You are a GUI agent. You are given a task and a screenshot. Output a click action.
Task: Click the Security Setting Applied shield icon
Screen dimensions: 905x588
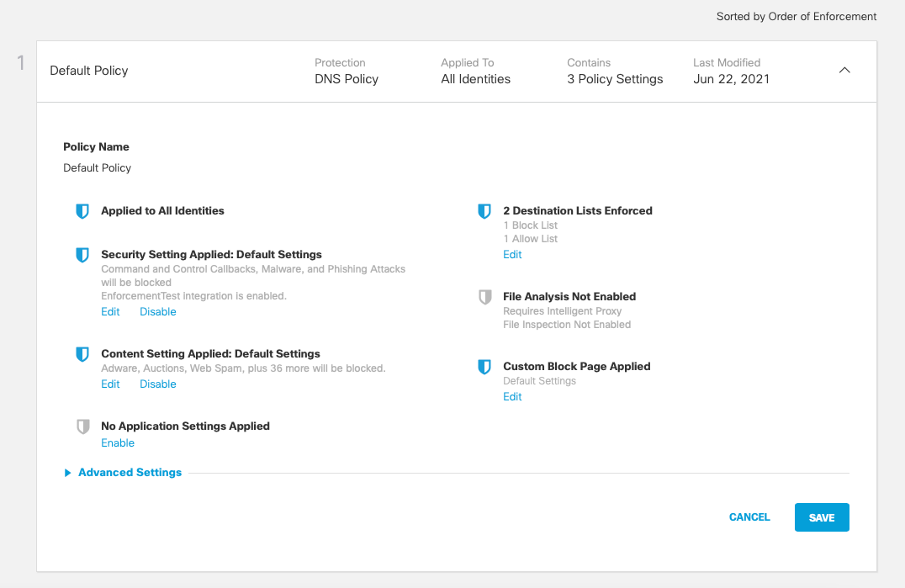pyautogui.click(x=82, y=255)
